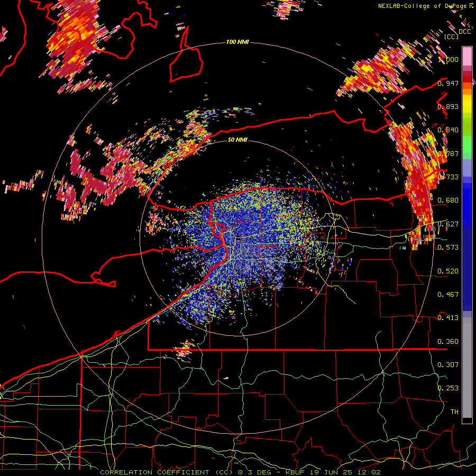Click the 0.467 legend value
Screen dimensions: 476x476
448,295
